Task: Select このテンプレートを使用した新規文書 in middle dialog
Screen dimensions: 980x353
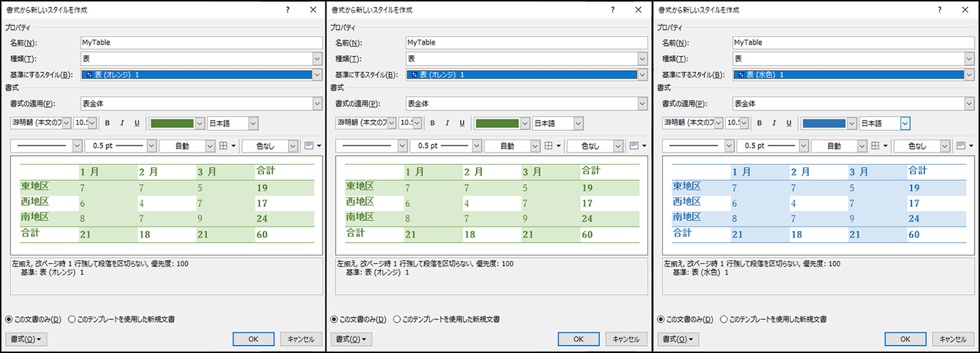Action: (398, 319)
